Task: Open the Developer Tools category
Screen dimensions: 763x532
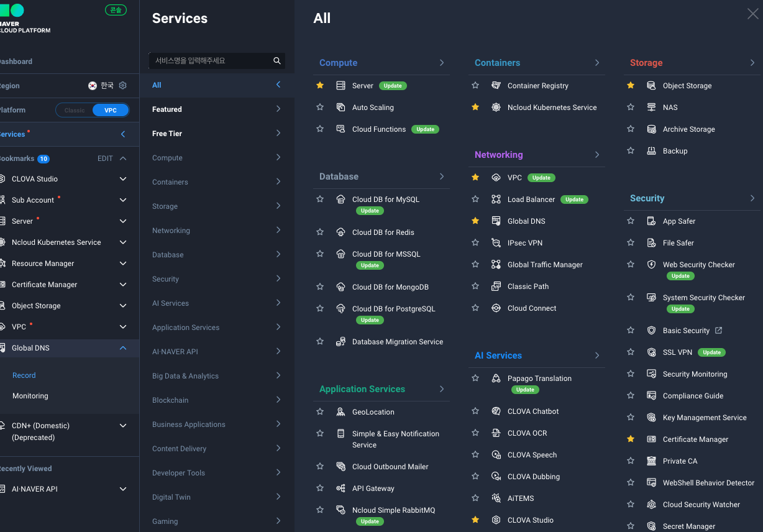Action: tap(217, 473)
